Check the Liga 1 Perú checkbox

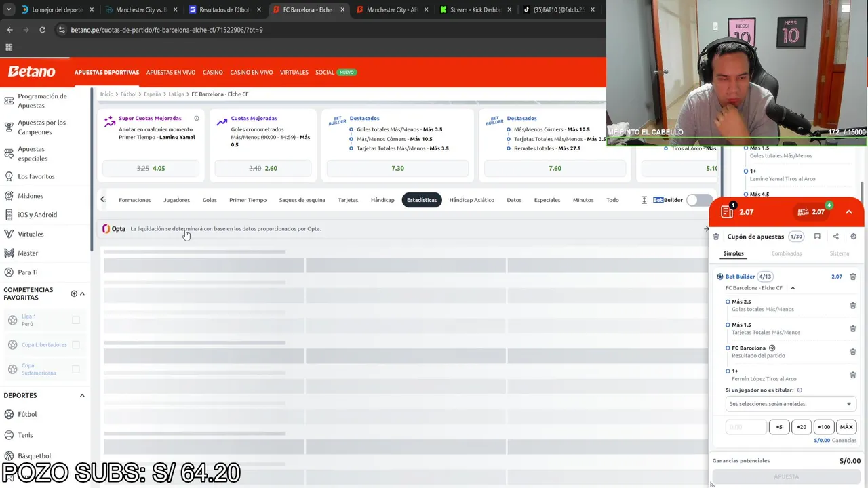pos(76,320)
